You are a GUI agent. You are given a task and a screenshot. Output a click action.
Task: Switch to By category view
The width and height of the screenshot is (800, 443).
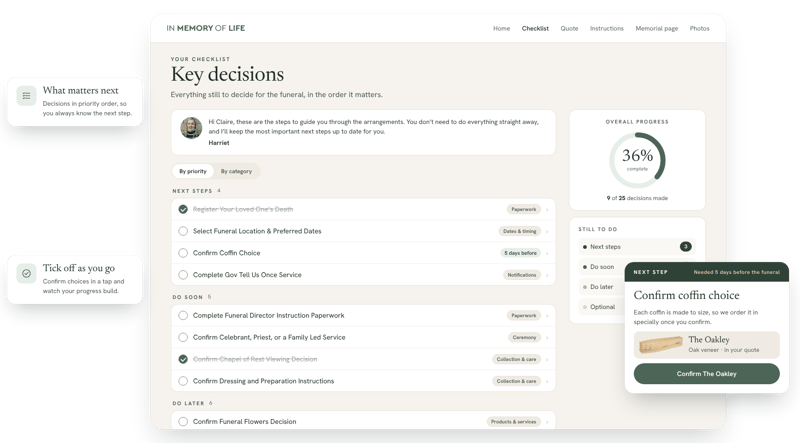pyautogui.click(x=236, y=171)
